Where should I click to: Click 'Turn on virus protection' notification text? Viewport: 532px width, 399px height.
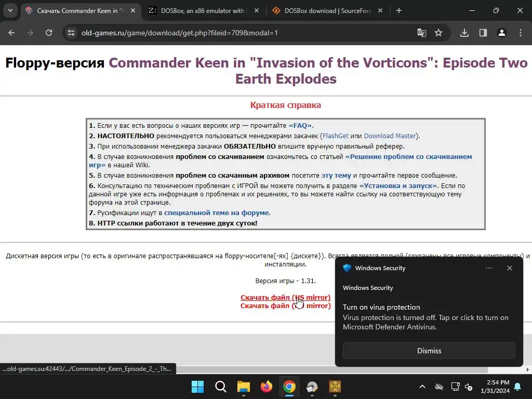click(x=381, y=308)
